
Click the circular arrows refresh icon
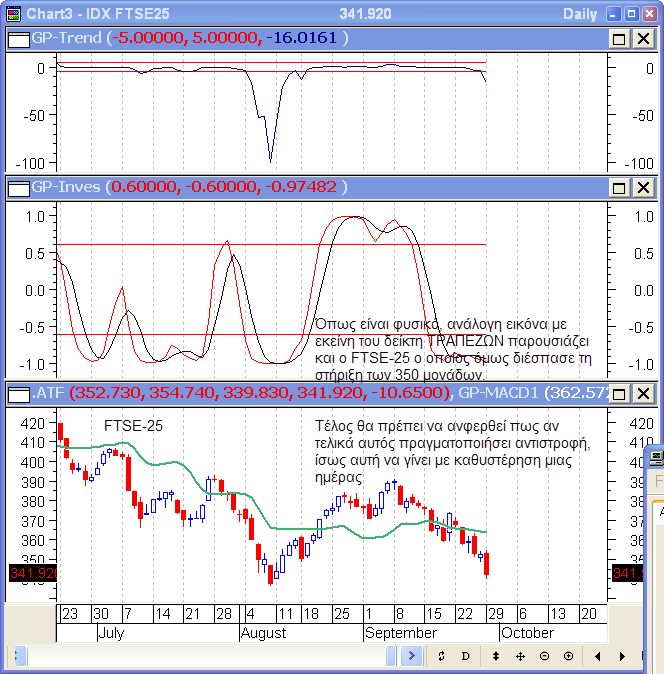pos(441,657)
